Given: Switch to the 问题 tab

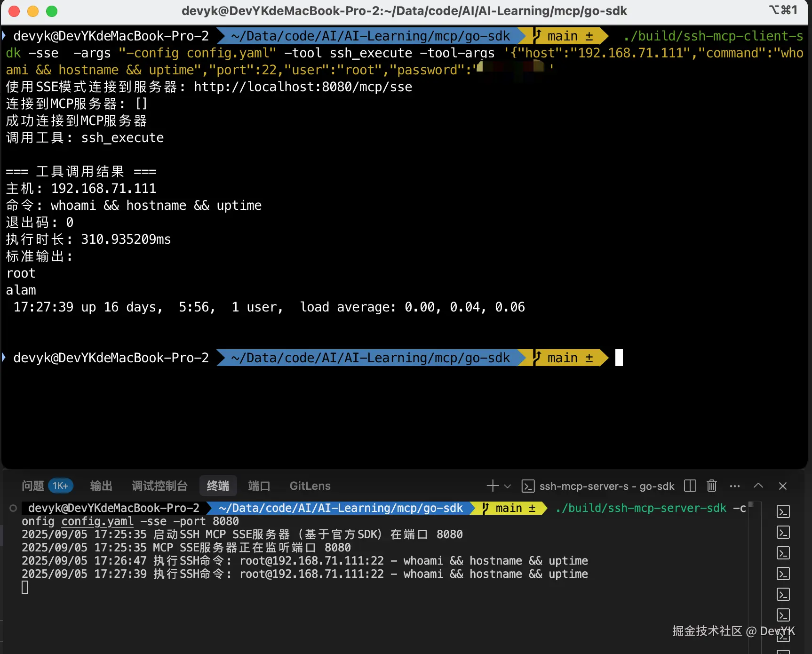Looking at the screenshot, I should [x=33, y=486].
